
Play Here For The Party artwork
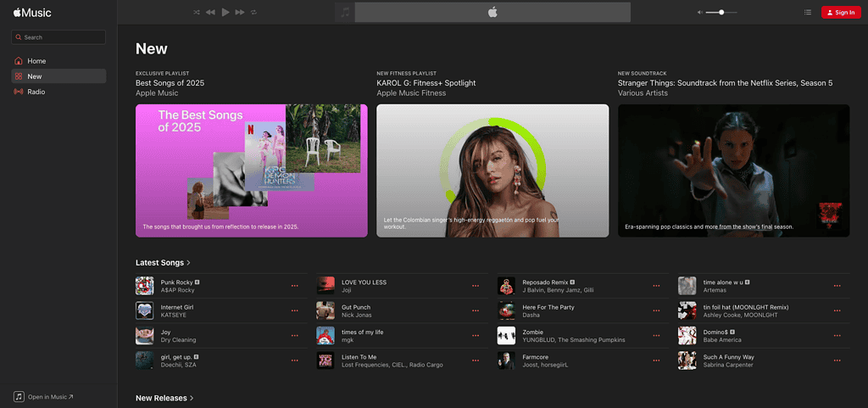click(506, 310)
